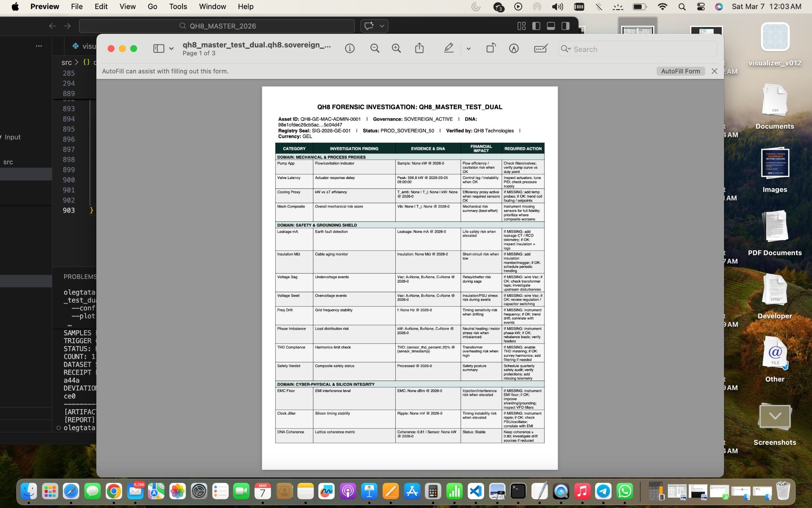Click the AutoFill Form button
Viewport: 812px width, 508px height.
point(680,71)
